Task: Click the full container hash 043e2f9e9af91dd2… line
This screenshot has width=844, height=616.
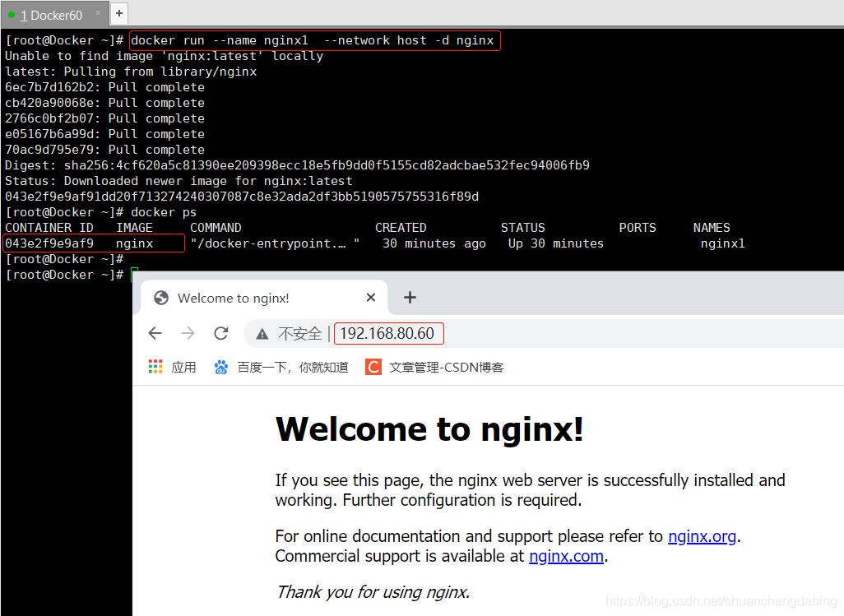Action: (x=242, y=197)
